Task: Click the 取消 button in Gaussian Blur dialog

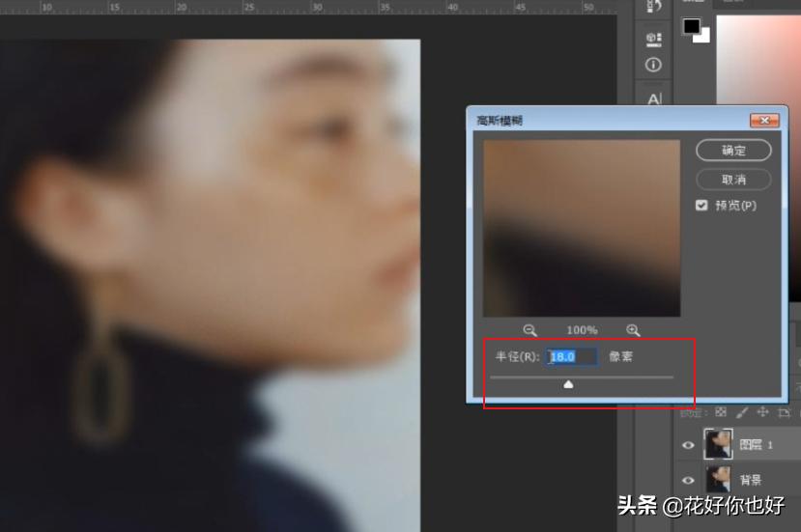Action: pyautogui.click(x=733, y=180)
